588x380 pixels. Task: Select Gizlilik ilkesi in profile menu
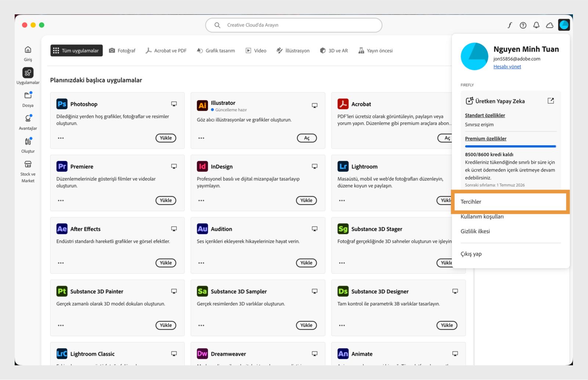tap(475, 231)
